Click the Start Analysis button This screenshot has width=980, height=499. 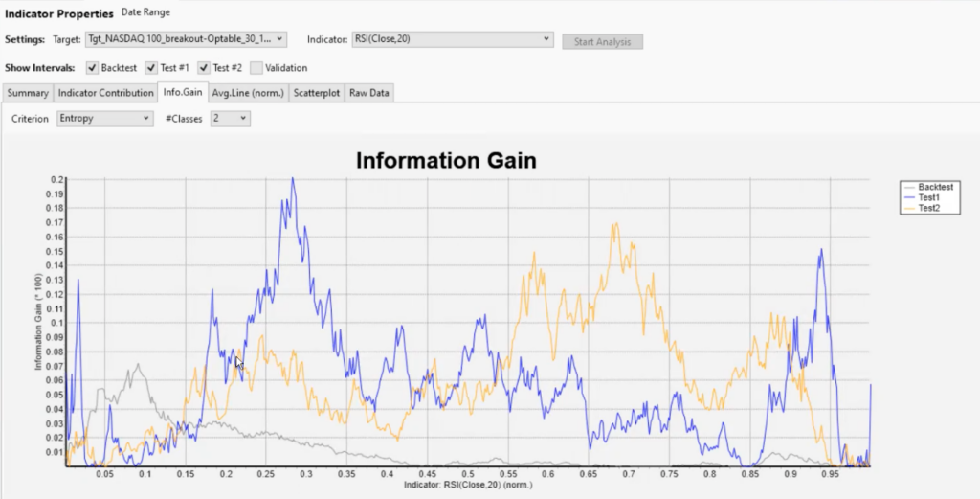coord(602,41)
